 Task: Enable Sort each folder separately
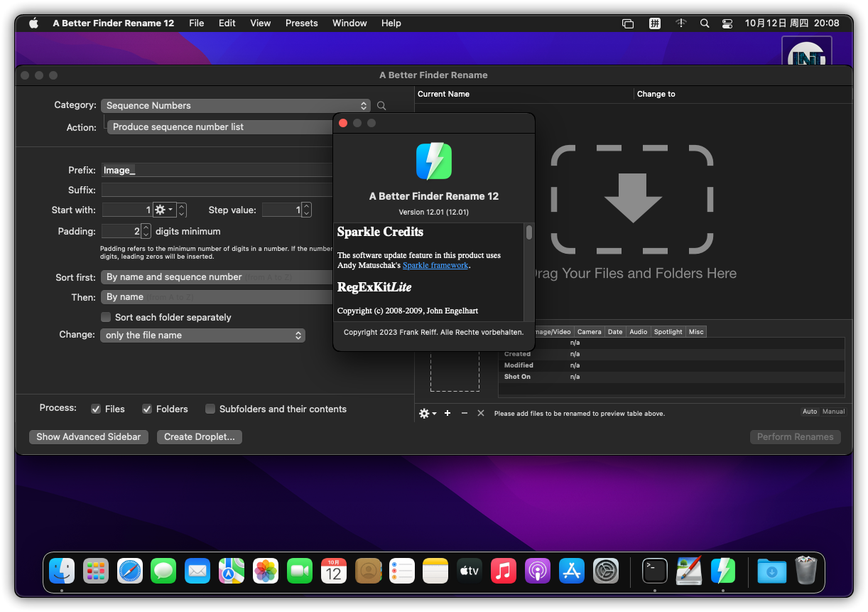click(106, 317)
